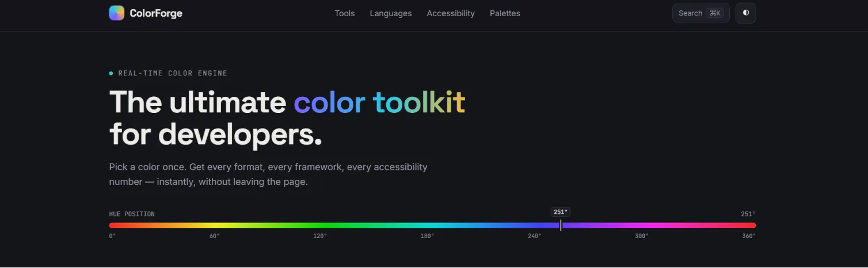Click the hue slider handle at 251°
This screenshot has height=268, width=868.
561,225
